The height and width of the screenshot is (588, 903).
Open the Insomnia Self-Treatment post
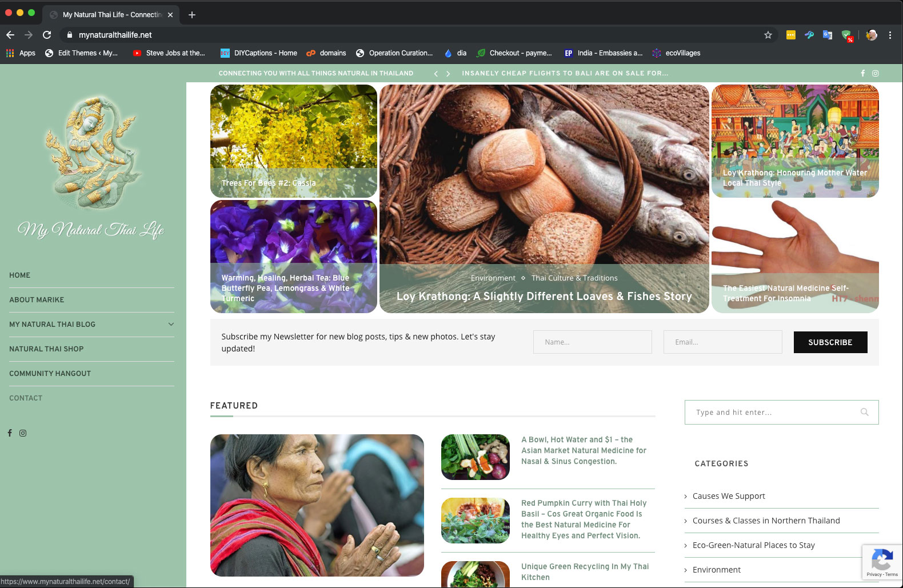(786, 293)
